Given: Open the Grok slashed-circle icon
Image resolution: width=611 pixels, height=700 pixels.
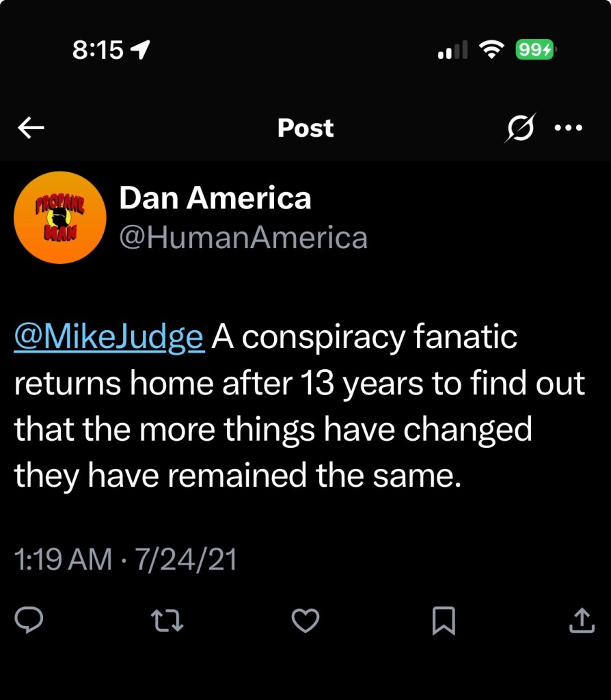Looking at the screenshot, I should click(x=520, y=127).
